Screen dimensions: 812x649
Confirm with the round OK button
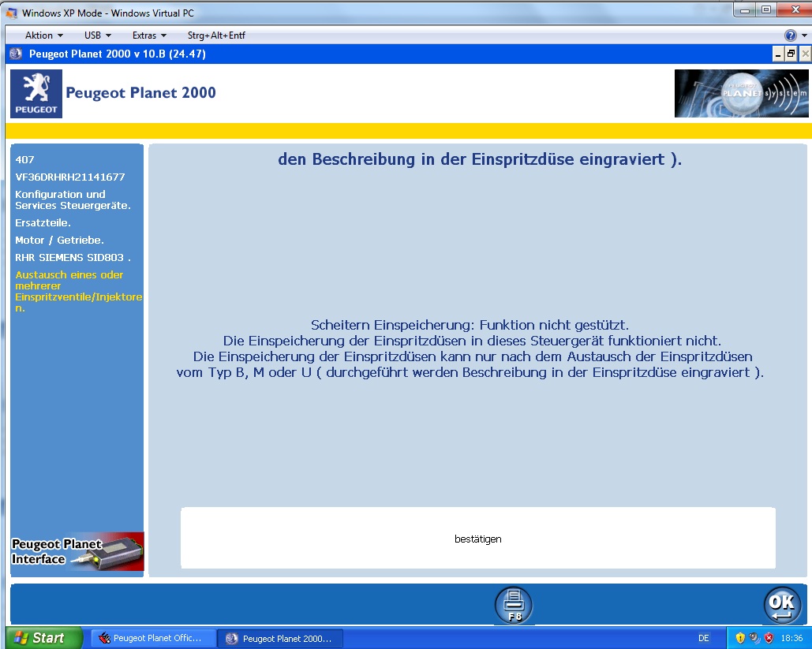(781, 605)
